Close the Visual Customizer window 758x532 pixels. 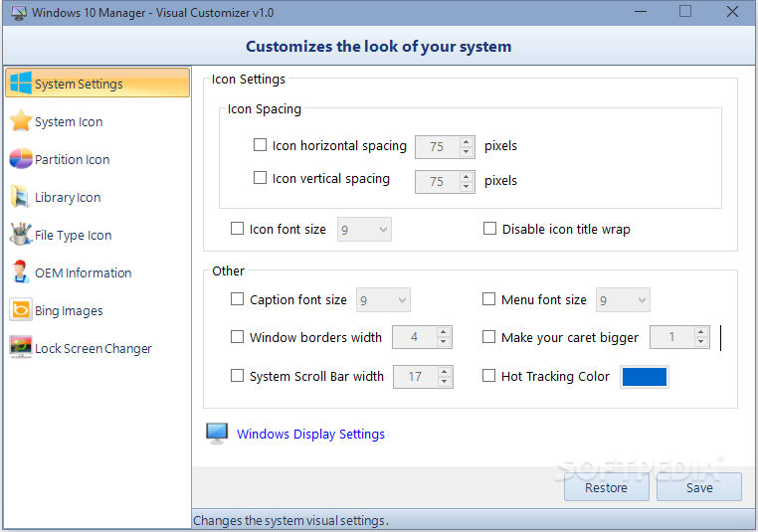point(732,12)
